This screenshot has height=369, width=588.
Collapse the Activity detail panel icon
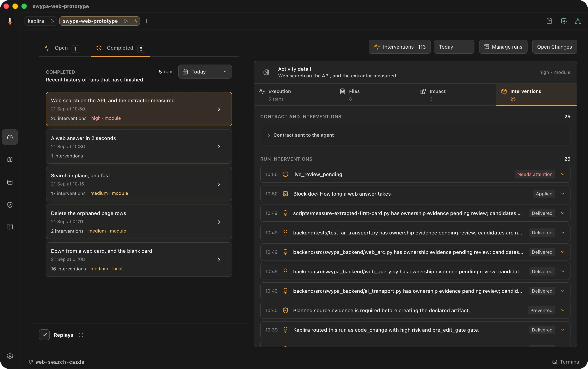click(266, 72)
